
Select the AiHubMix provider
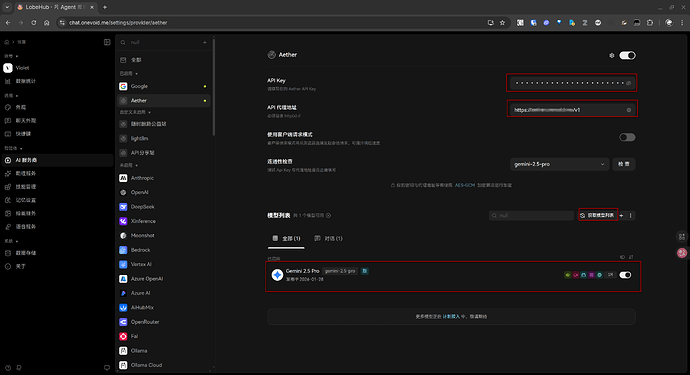pos(163,307)
